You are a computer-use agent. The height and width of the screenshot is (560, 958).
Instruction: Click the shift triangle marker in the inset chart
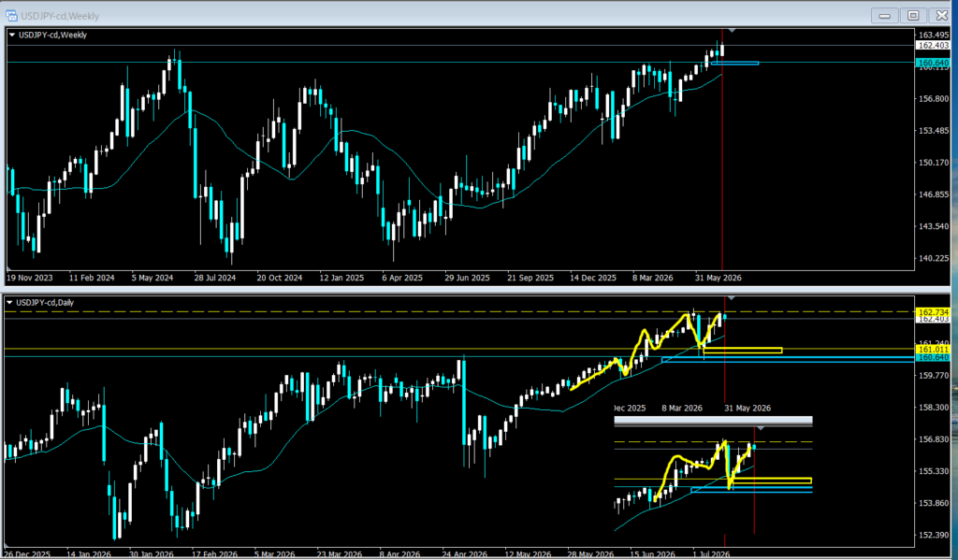click(760, 428)
